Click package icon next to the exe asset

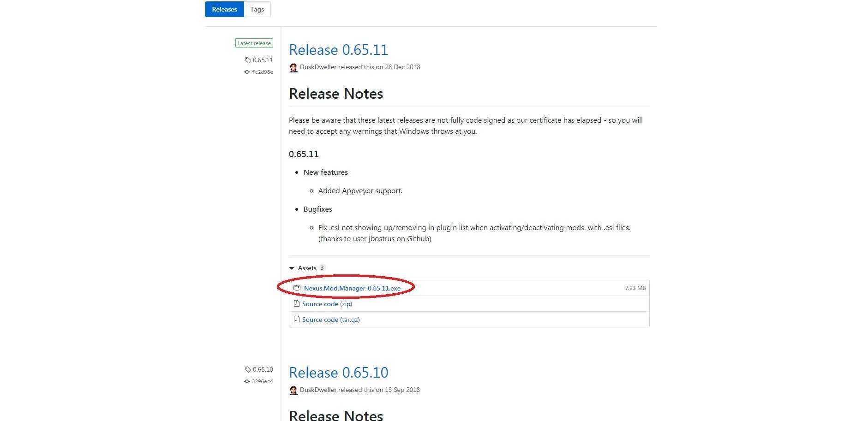pyautogui.click(x=297, y=288)
